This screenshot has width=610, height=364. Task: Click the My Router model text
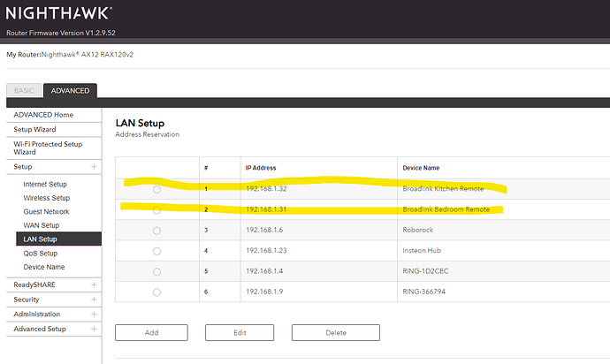70,55
